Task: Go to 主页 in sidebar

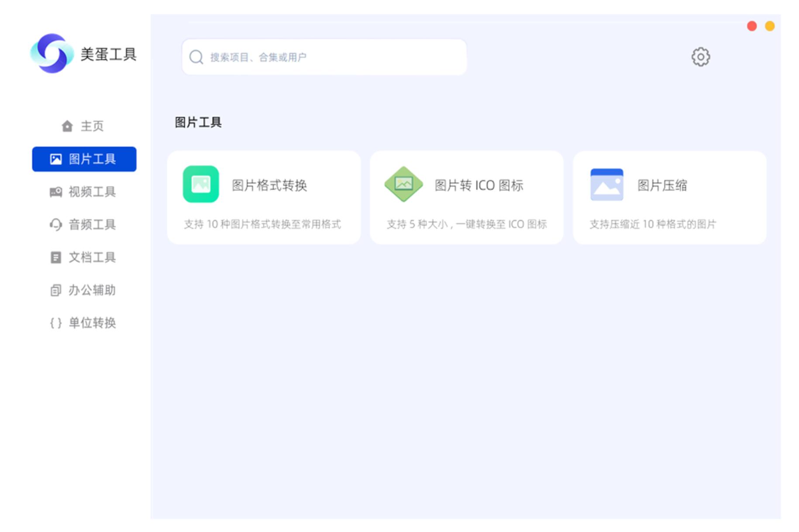Action: point(84,126)
